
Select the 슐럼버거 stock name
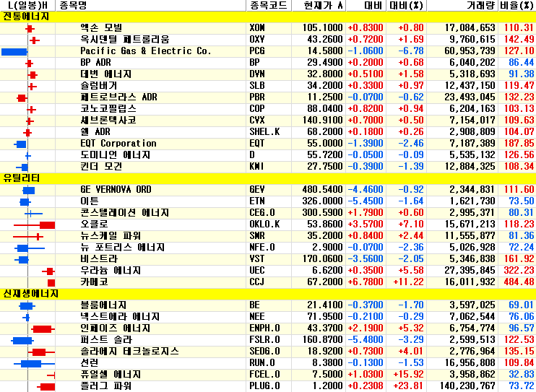tap(99, 86)
